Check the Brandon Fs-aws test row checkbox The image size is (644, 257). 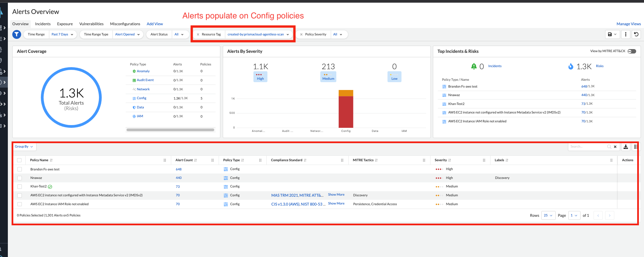pyautogui.click(x=19, y=169)
